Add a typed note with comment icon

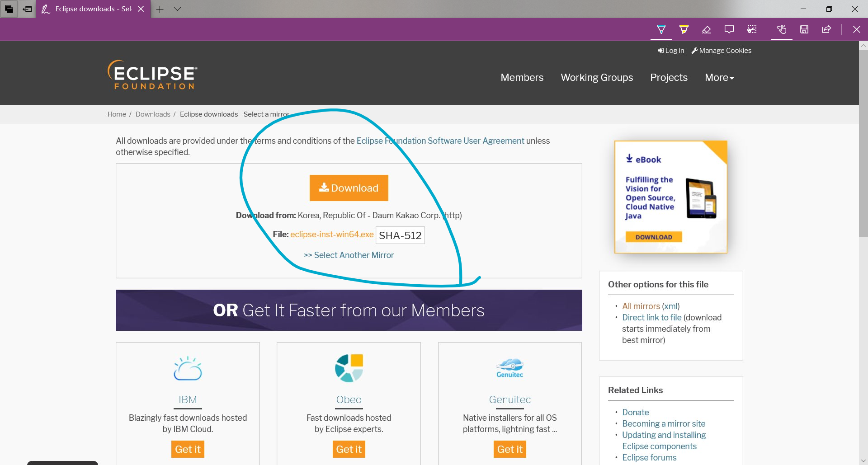pyautogui.click(x=729, y=29)
